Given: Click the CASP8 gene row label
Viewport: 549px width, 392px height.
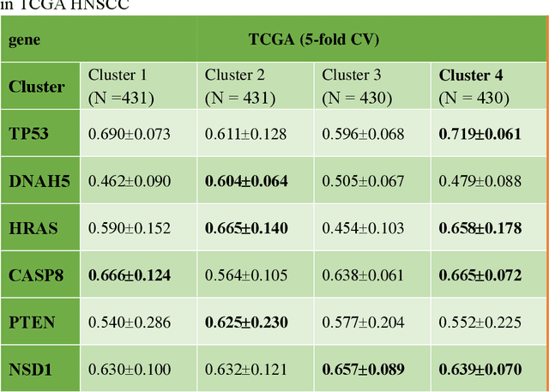Looking at the screenshot, I should pyautogui.click(x=38, y=275).
